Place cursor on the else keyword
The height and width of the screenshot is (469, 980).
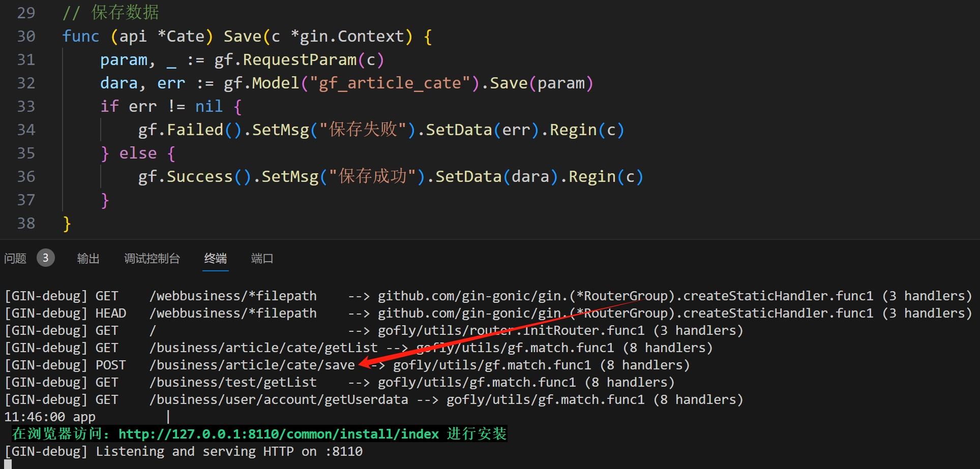pos(138,153)
